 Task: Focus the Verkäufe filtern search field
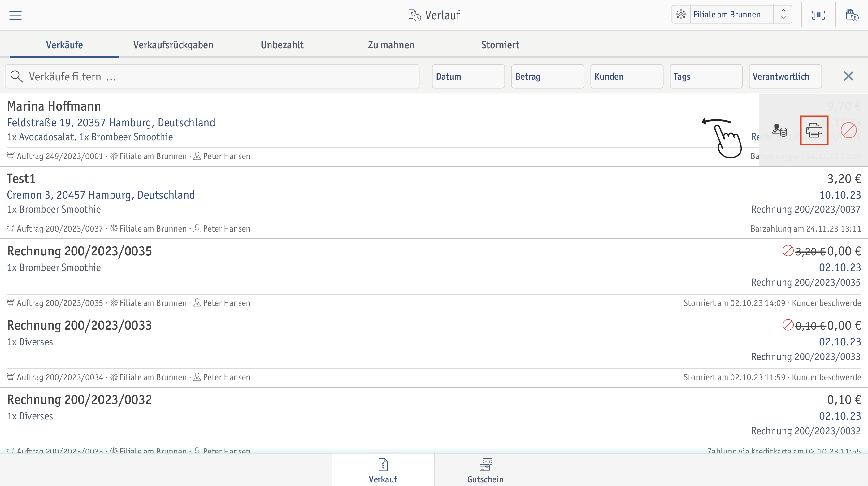coord(212,76)
